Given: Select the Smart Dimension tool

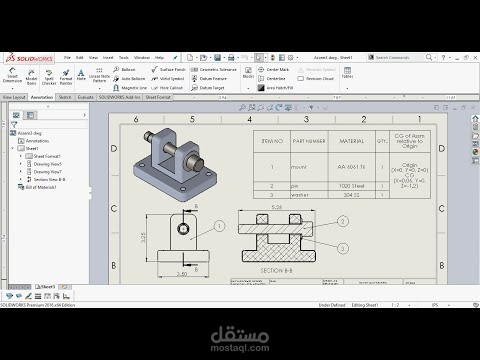Looking at the screenshot, I should 12,75.
